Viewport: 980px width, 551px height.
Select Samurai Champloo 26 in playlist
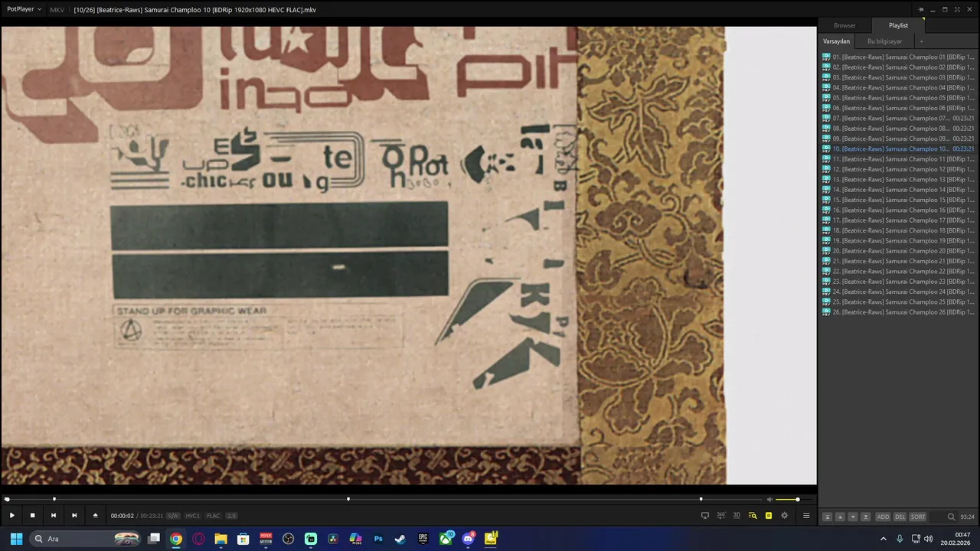[898, 312]
